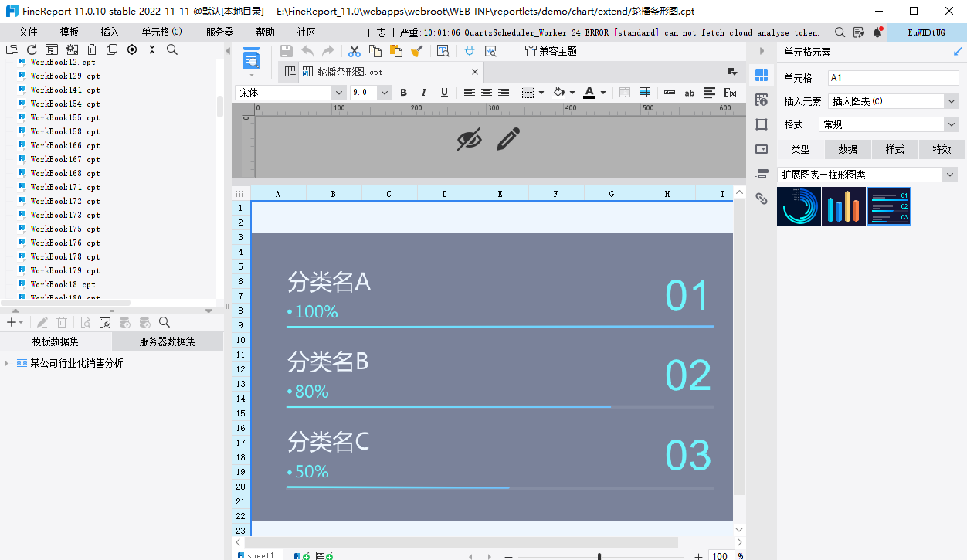
Task: Click the format painter brush icon
Action: pyautogui.click(x=417, y=51)
